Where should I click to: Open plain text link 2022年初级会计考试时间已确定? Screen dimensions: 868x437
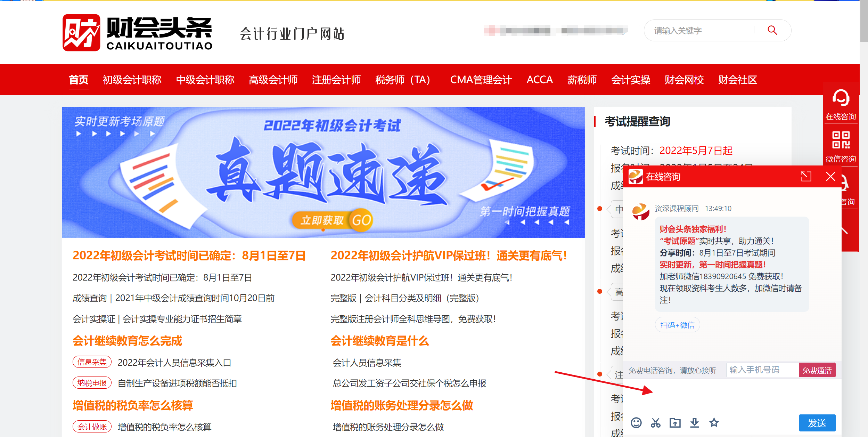(x=162, y=277)
